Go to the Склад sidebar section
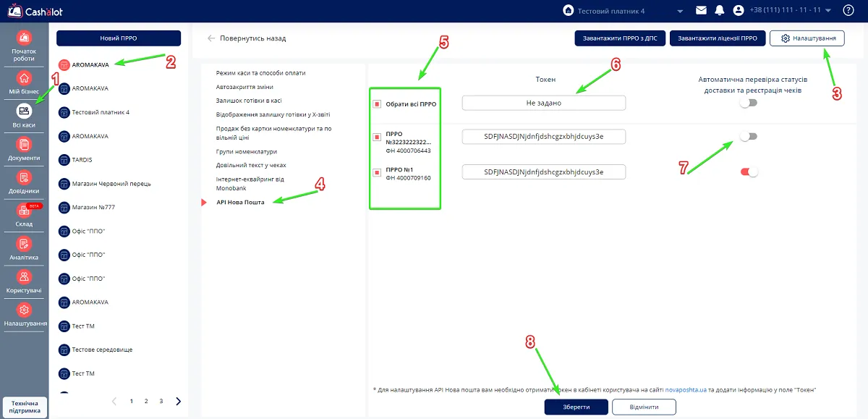The width and height of the screenshot is (868, 419). [24, 211]
